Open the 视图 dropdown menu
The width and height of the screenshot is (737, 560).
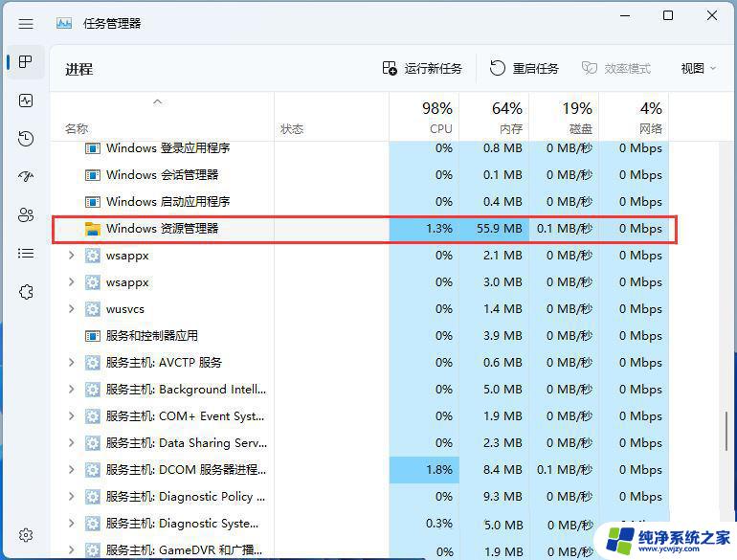[x=698, y=69]
